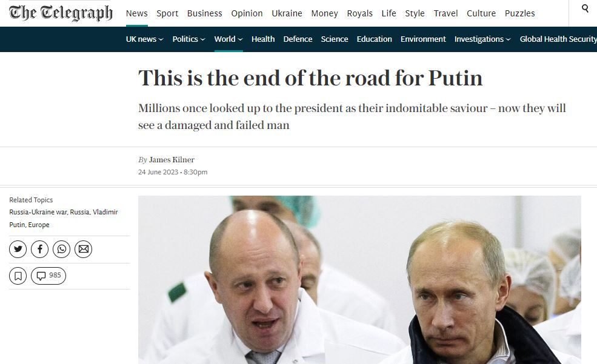Save article with the bookmark icon
Viewport: 597px width, 364px height.
[x=18, y=276]
